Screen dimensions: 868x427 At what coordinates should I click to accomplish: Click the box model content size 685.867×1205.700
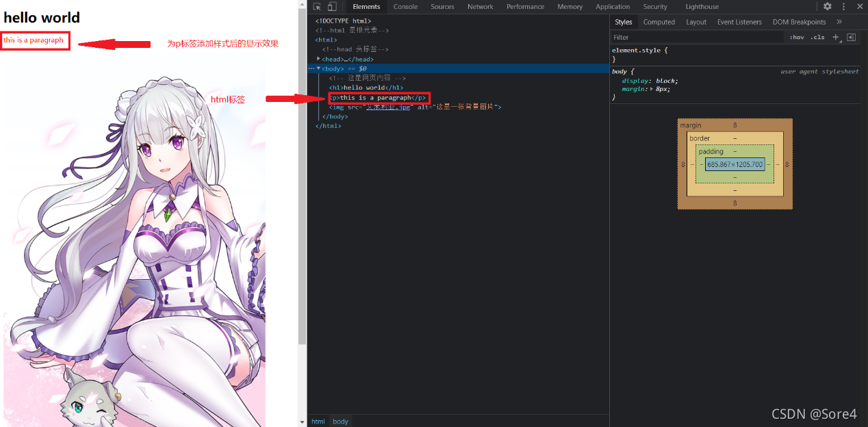pyautogui.click(x=735, y=164)
